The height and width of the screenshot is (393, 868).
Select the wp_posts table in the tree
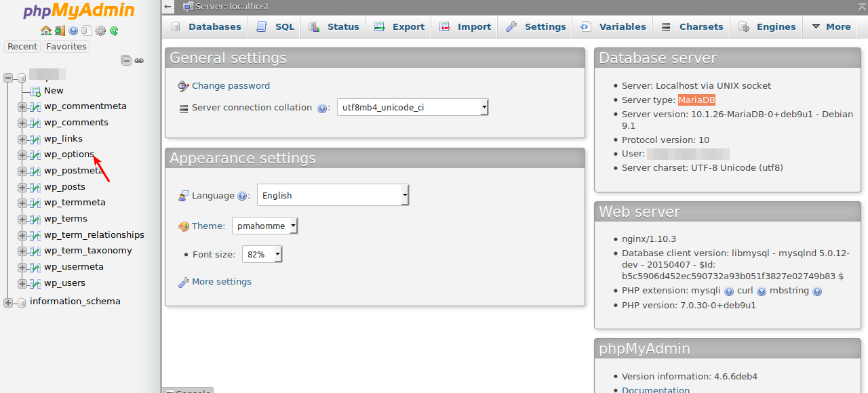(x=64, y=187)
